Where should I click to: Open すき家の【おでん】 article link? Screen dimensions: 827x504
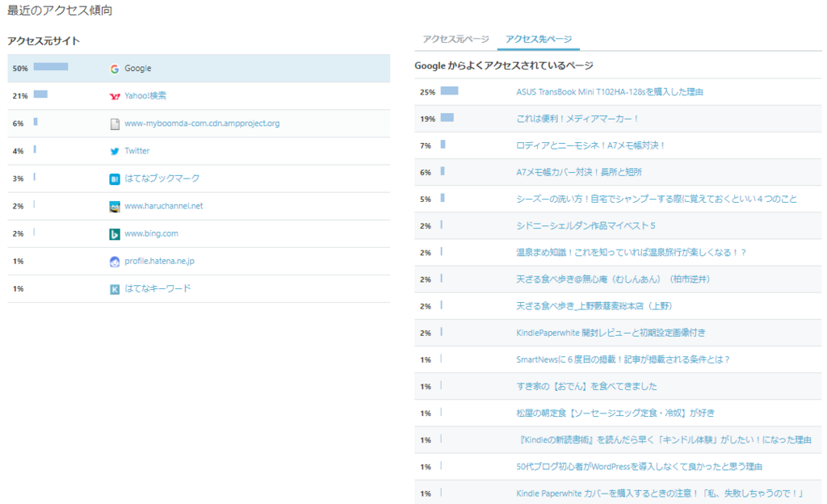[x=586, y=386]
